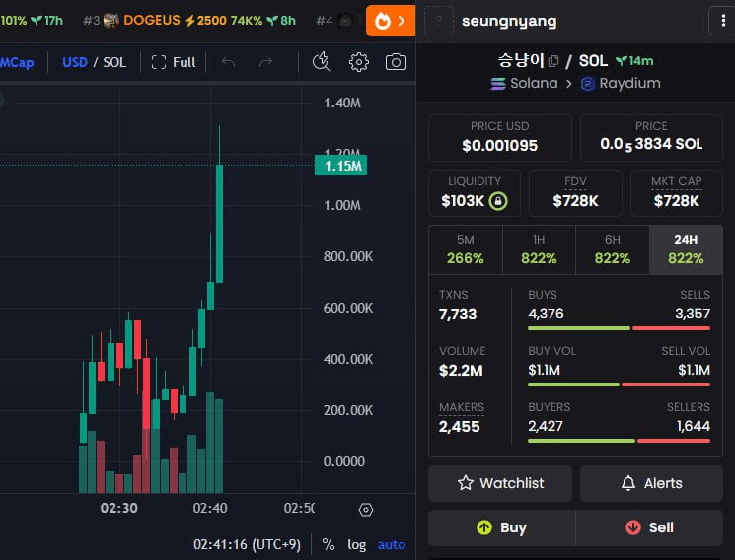Click the Buy button
Image resolution: width=735 pixels, height=560 pixels.
coord(501,527)
